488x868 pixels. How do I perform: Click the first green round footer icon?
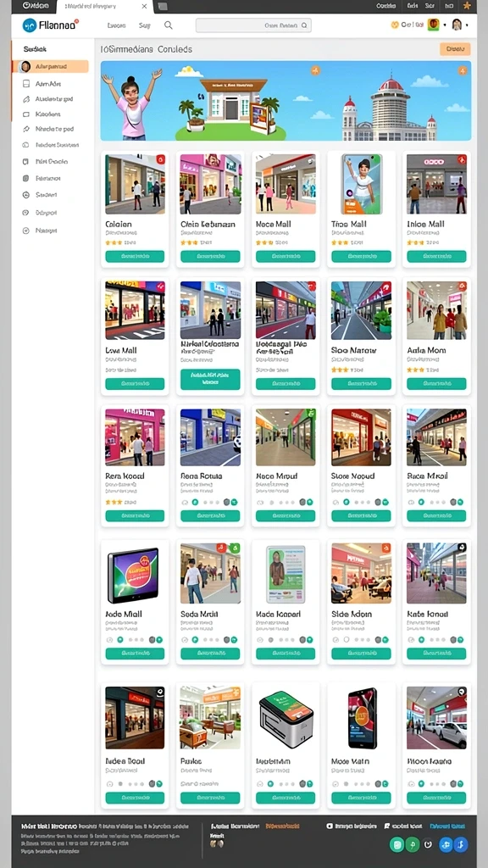[396, 844]
